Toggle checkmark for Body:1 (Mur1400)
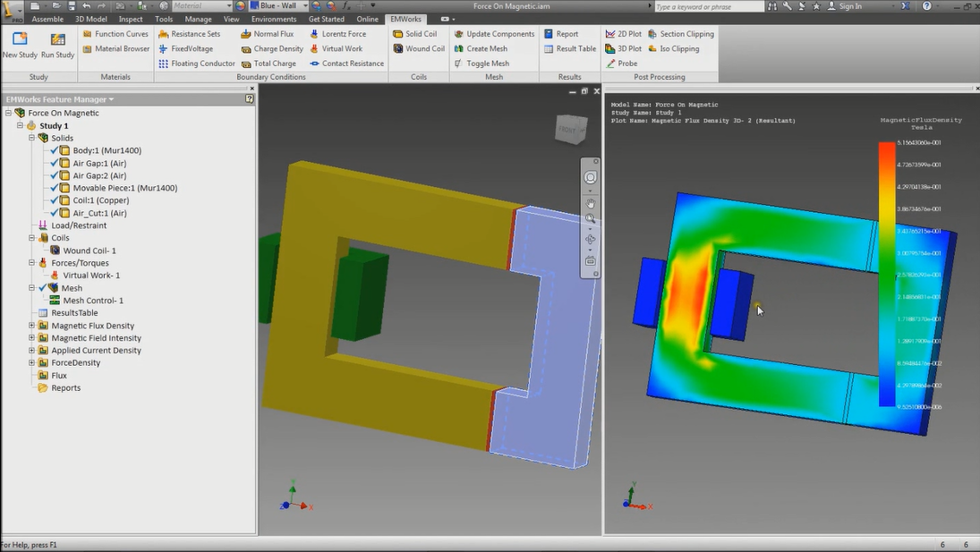Viewport: 980px width, 552px height. (54, 150)
